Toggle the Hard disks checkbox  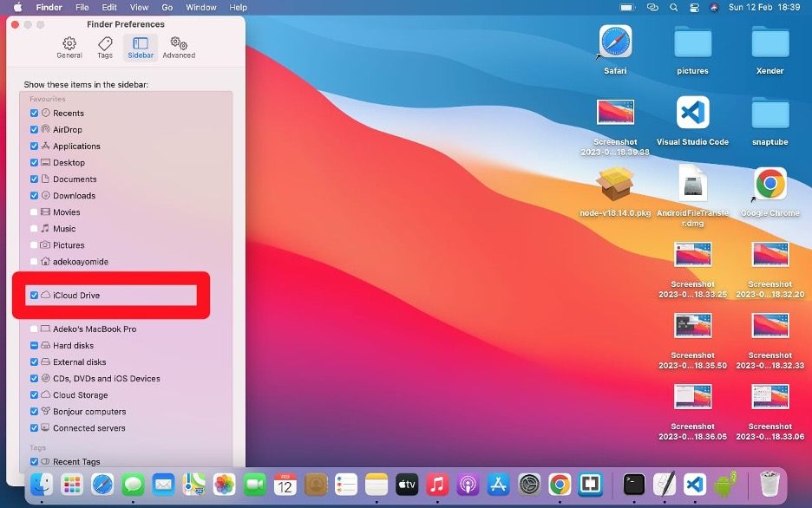(x=34, y=346)
